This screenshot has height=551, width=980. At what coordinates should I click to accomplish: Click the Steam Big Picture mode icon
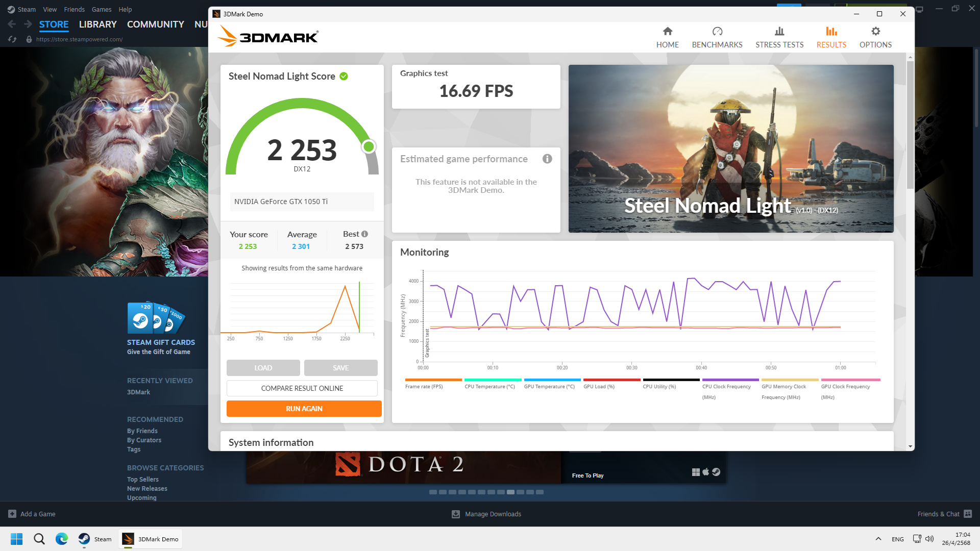pyautogui.click(x=919, y=9)
